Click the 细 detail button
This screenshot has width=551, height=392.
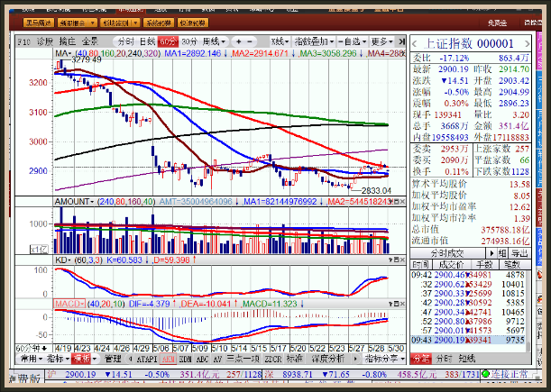pyautogui.click(x=502, y=253)
